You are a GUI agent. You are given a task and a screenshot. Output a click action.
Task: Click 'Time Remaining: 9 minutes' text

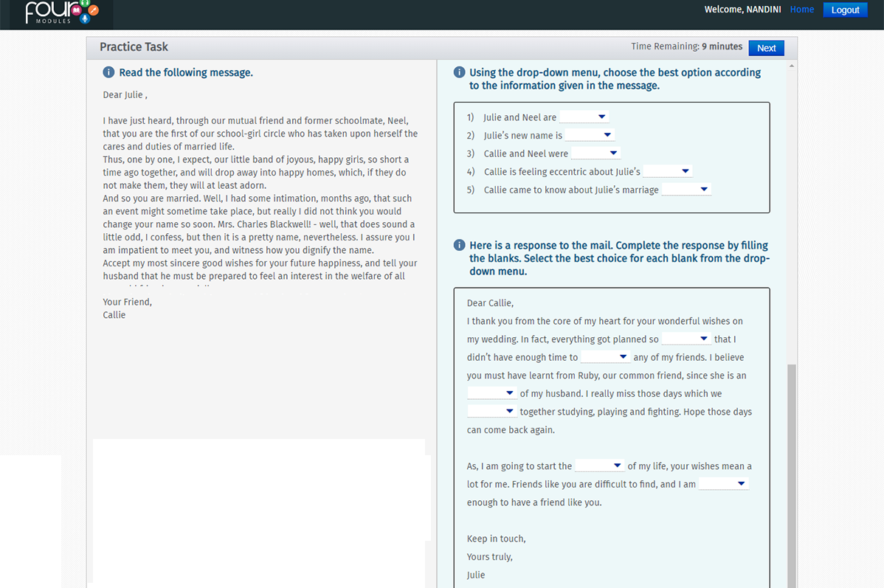[x=686, y=46]
